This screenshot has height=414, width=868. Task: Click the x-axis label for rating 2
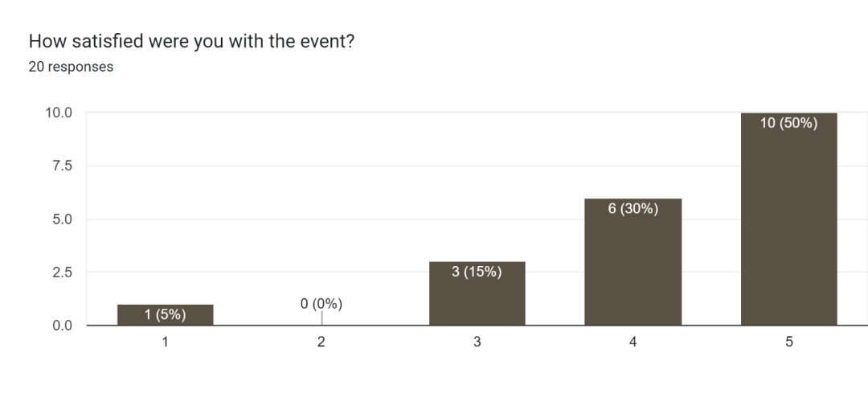(321, 342)
